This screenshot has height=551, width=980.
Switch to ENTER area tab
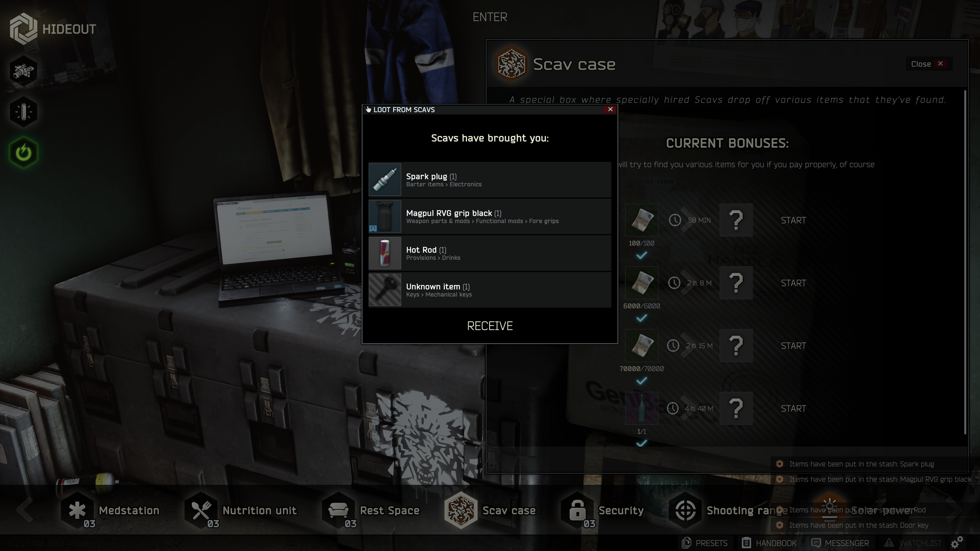(490, 17)
